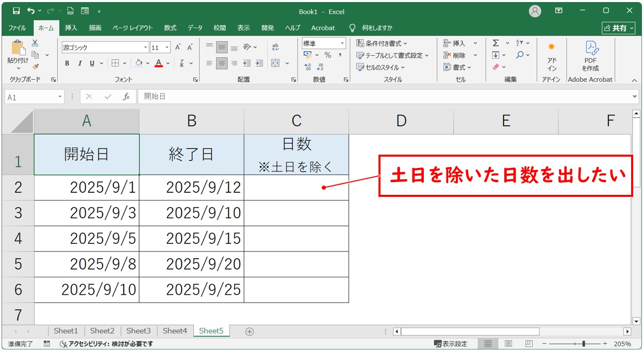Open Find and Select magnifier icon

click(520, 55)
